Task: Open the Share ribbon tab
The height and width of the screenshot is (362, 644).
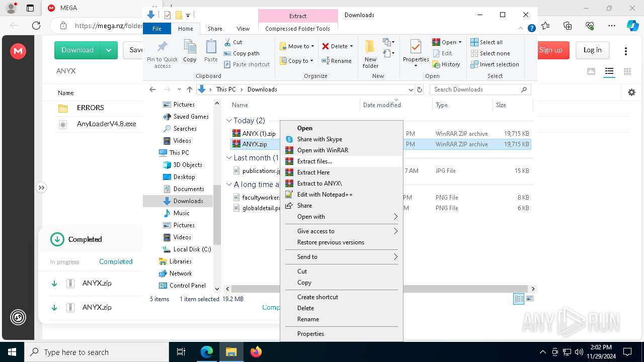Action: click(215, 29)
